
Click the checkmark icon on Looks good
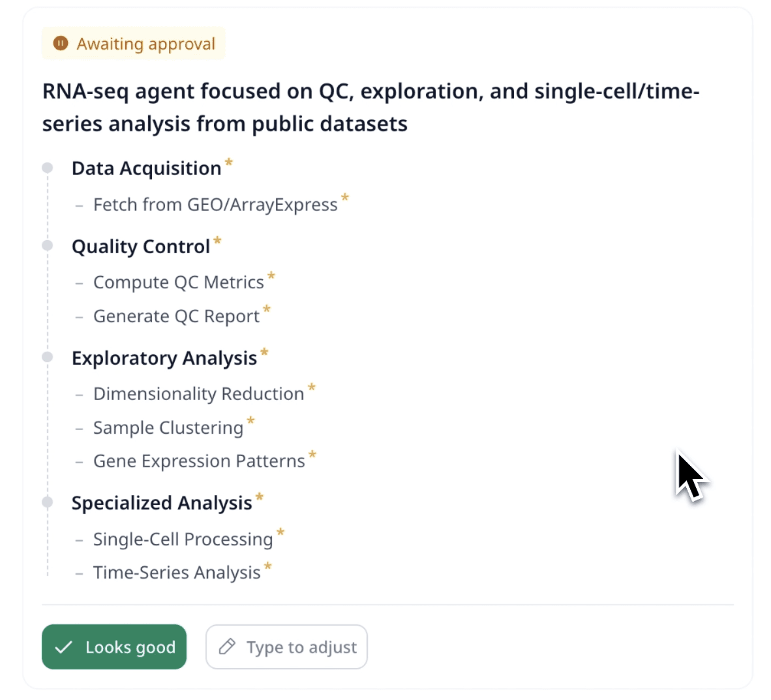click(63, 647)
